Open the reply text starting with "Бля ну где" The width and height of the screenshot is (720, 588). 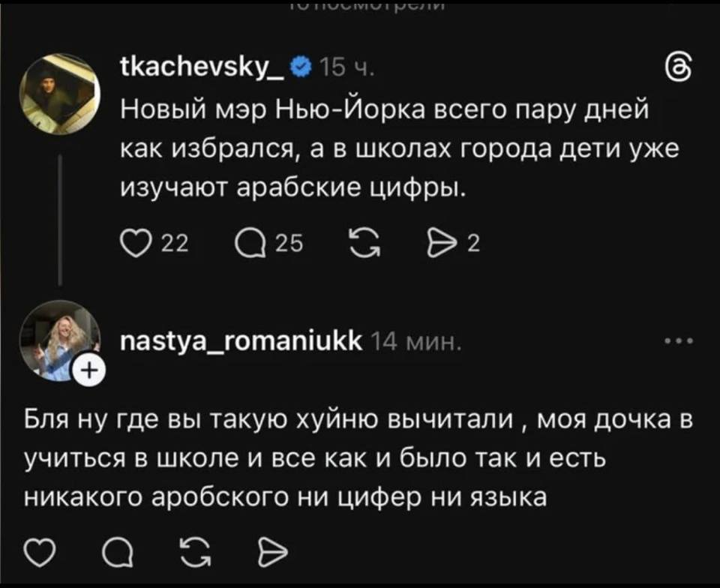coord(352,457)
